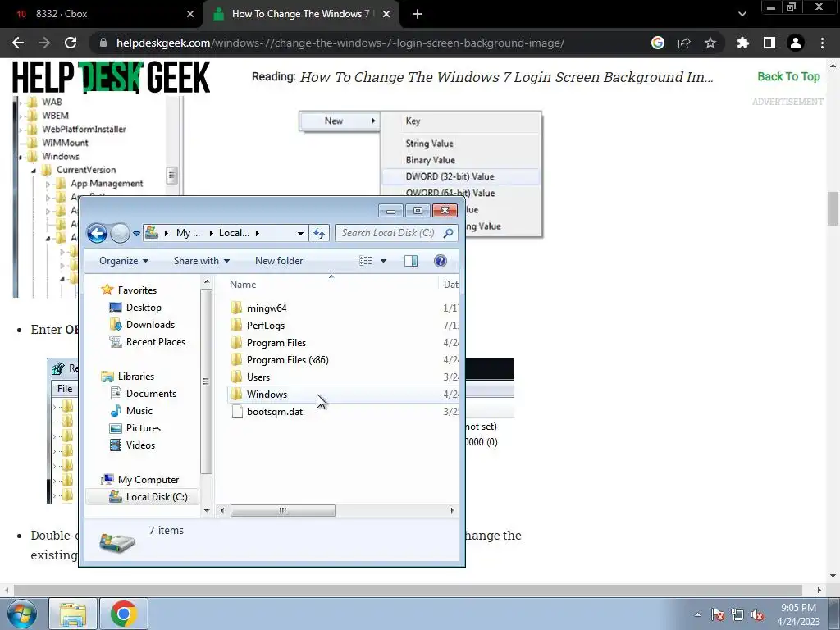Open Chrome profile avatar
Viewport: 840px width, 630px height.
click(796, 43)
